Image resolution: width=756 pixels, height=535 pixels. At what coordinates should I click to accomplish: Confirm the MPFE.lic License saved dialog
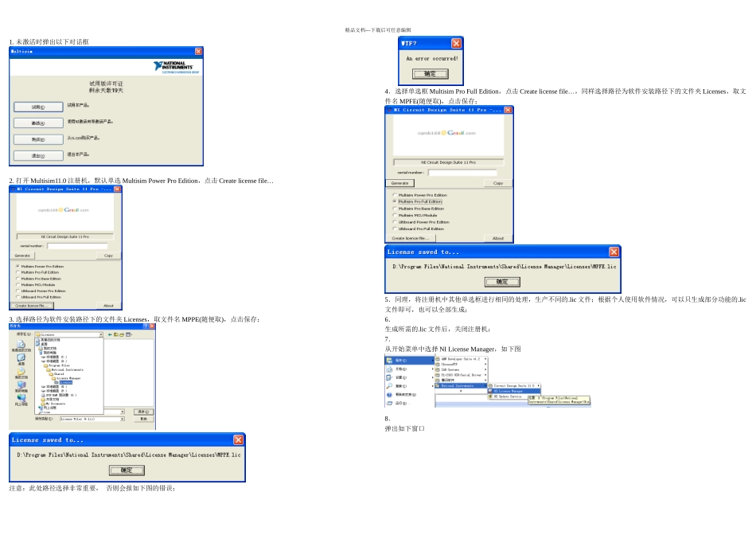pos(502,282)
